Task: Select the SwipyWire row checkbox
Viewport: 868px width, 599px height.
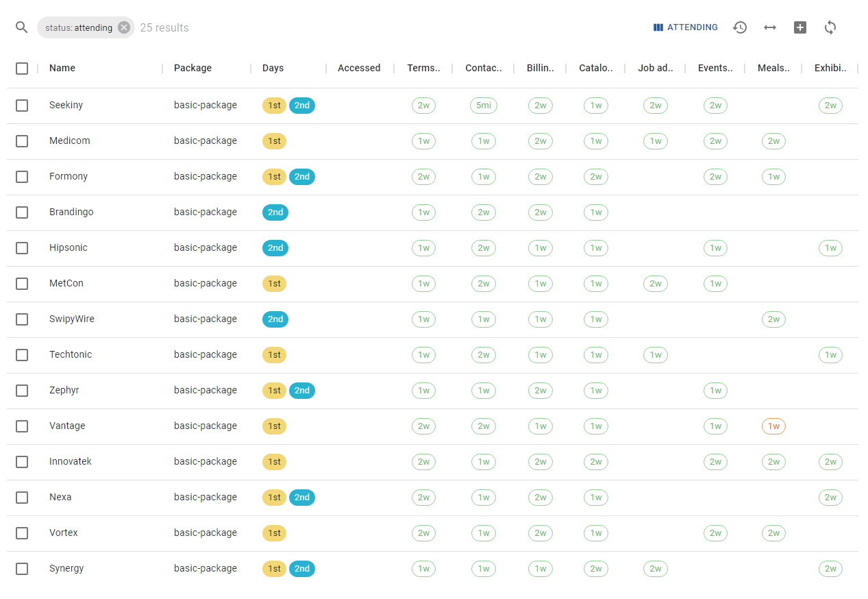Action: pos(22,319)
